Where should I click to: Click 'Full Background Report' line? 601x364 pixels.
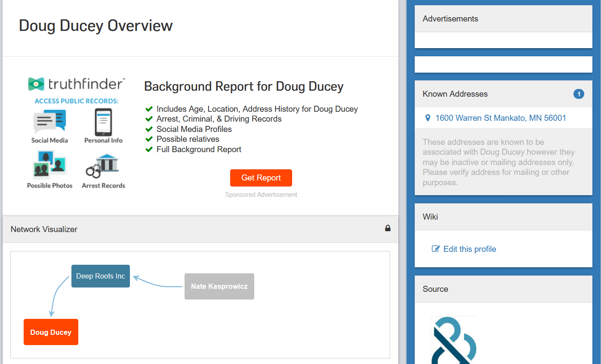point(199,149)
